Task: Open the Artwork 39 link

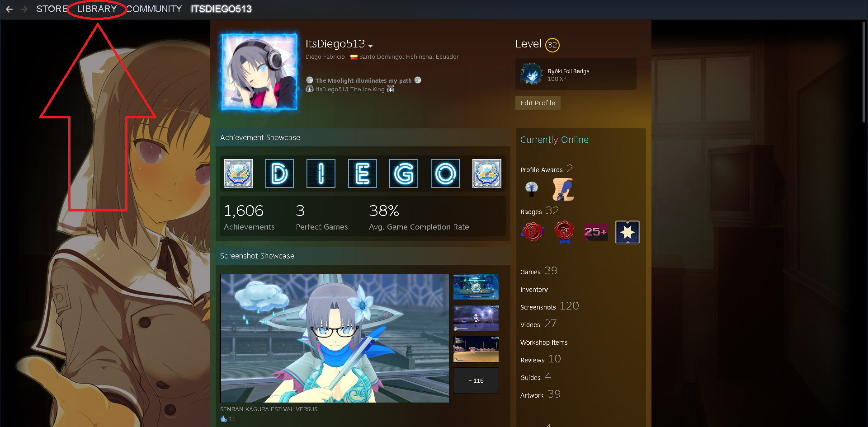Action: point(540,394)
